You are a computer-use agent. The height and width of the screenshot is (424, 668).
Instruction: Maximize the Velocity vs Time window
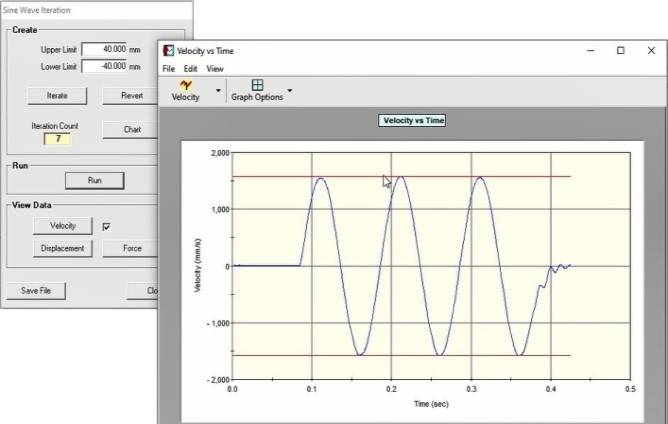(621, 51)
